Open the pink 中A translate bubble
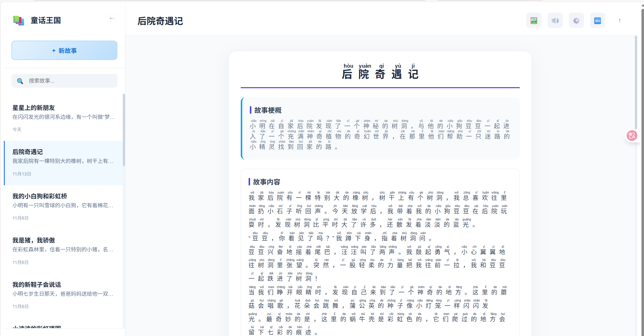This screenshot has width=644, height=336. [632, 136]
